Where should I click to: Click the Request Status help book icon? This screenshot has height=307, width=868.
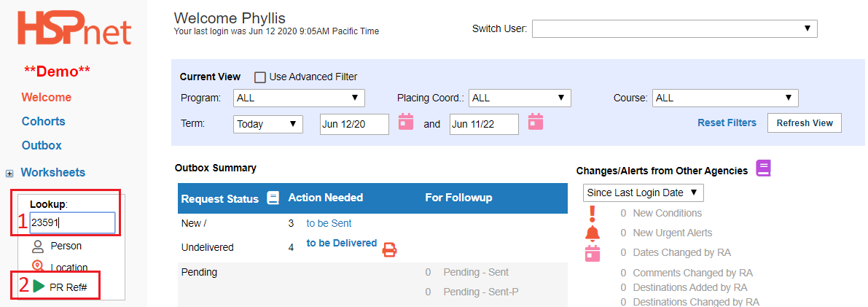[x=273, y=198]
